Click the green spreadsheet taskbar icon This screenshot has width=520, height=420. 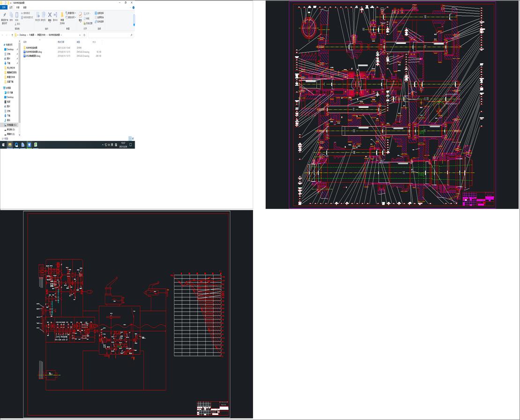(36, 145)
